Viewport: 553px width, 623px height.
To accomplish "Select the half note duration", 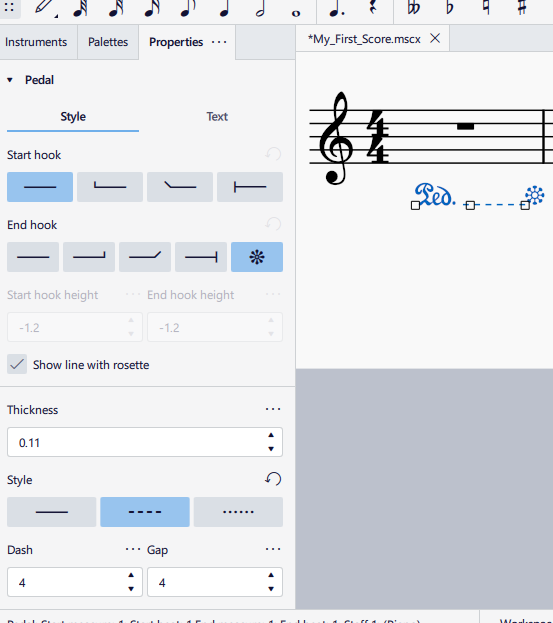I will tap(260, 9).
